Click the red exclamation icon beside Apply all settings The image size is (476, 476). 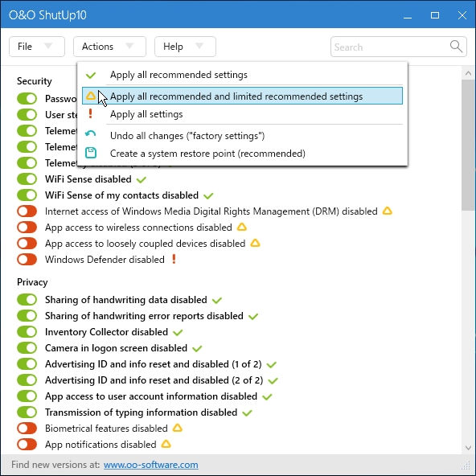pos(90,114)
